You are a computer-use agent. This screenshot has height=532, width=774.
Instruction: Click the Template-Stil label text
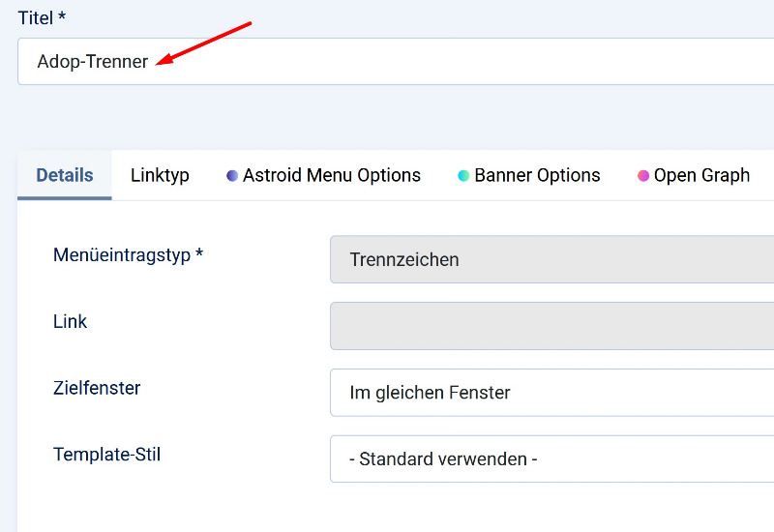[x=107, y=454]
